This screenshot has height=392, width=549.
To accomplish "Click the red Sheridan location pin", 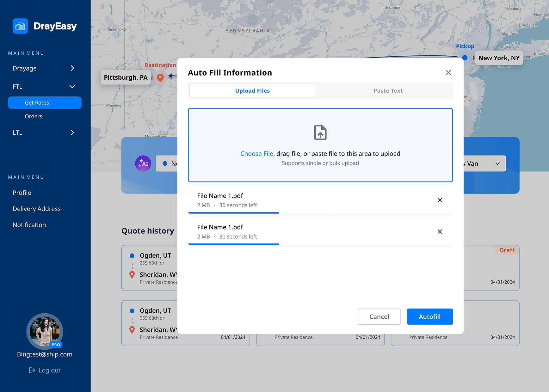I will 132,275.
